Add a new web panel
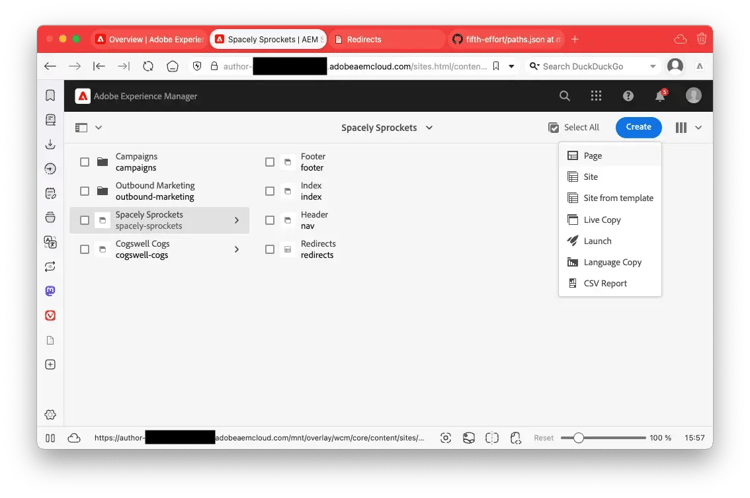750x498 pixels. [x=50, y=365]
